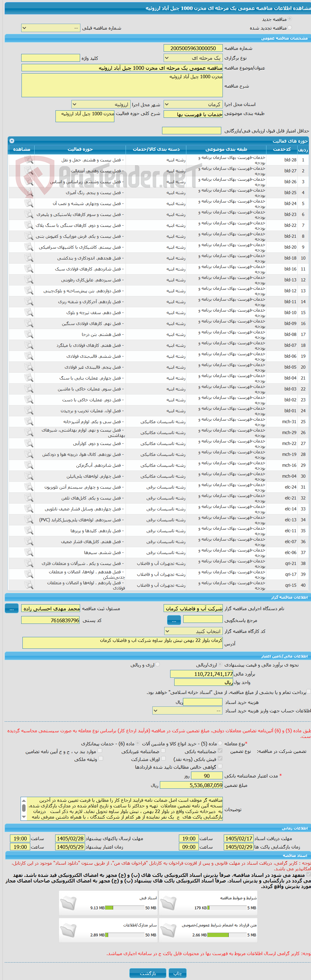Open the کد کارگاه مناقصه گزار dropdown
The height and width of the screenshot is (980, 311).
194,631
